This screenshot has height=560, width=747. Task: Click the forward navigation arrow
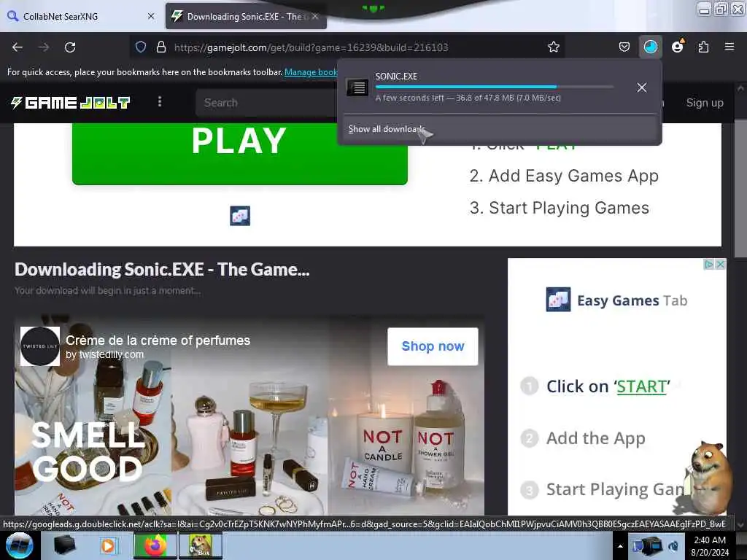coord(44,47)
